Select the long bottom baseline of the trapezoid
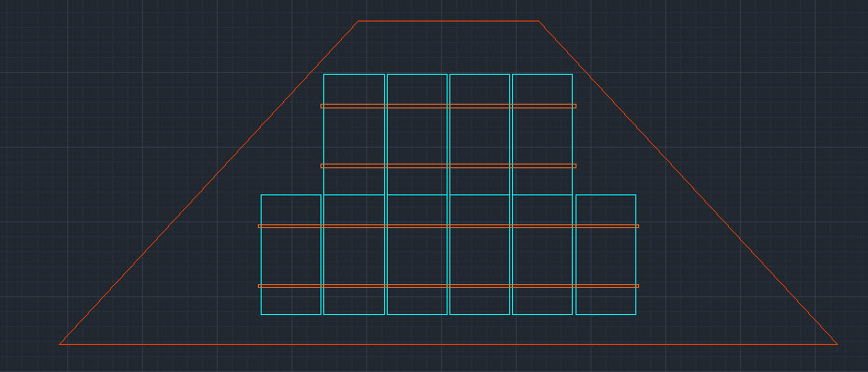The image size is (868, 372). pyautogui.click(x=448, y=344)
